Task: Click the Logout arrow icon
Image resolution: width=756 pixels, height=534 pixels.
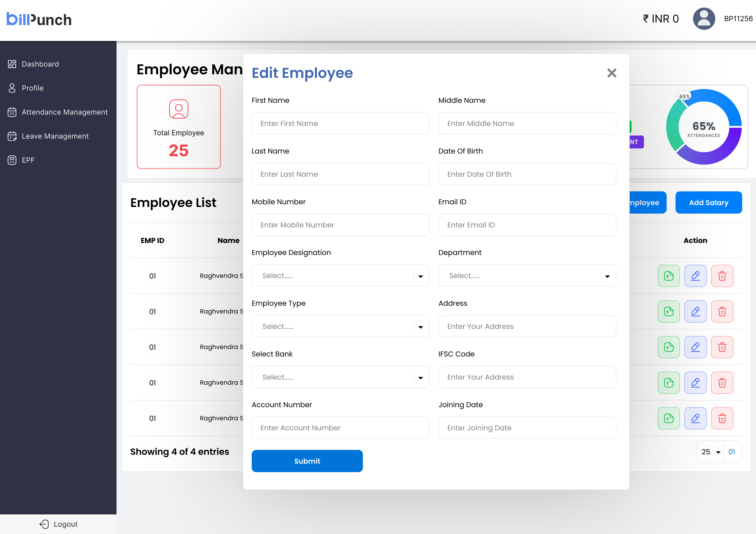Action: (x=44, y=524)
